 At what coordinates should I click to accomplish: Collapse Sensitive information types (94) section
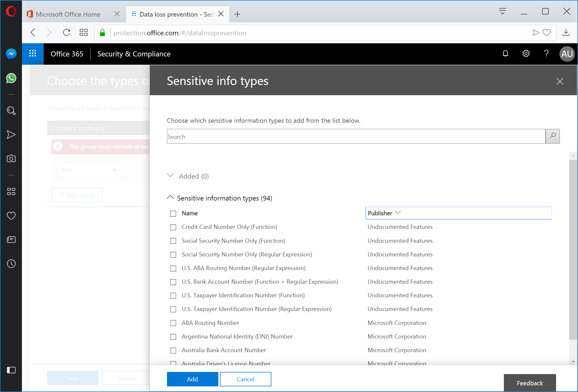point(170,198)
